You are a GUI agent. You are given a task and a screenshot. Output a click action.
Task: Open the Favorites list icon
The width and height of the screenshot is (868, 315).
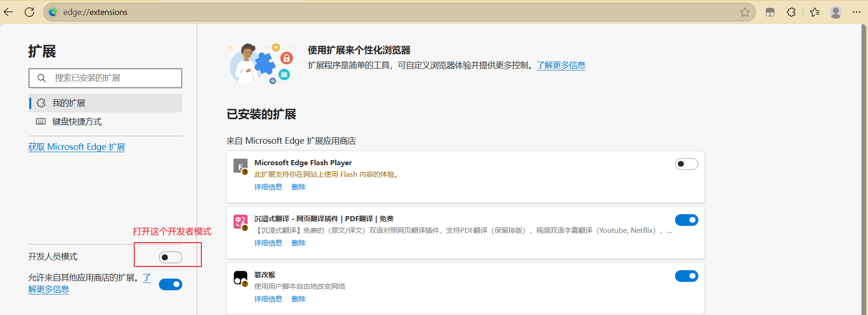pos(815,12)
